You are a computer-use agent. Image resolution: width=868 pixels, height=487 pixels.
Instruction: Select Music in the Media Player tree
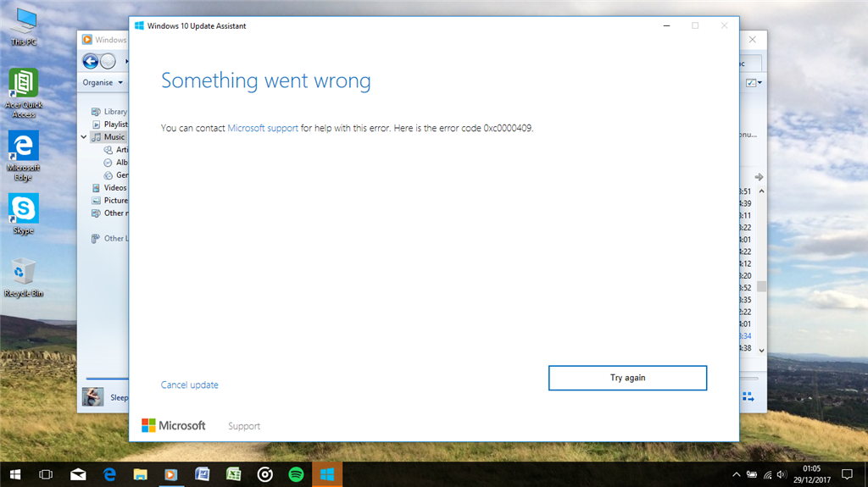(x=109, y=136)
